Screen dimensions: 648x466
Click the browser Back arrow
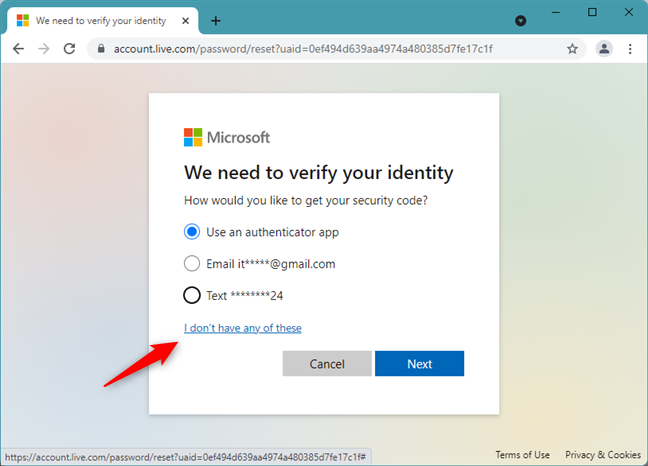(18, 48)
